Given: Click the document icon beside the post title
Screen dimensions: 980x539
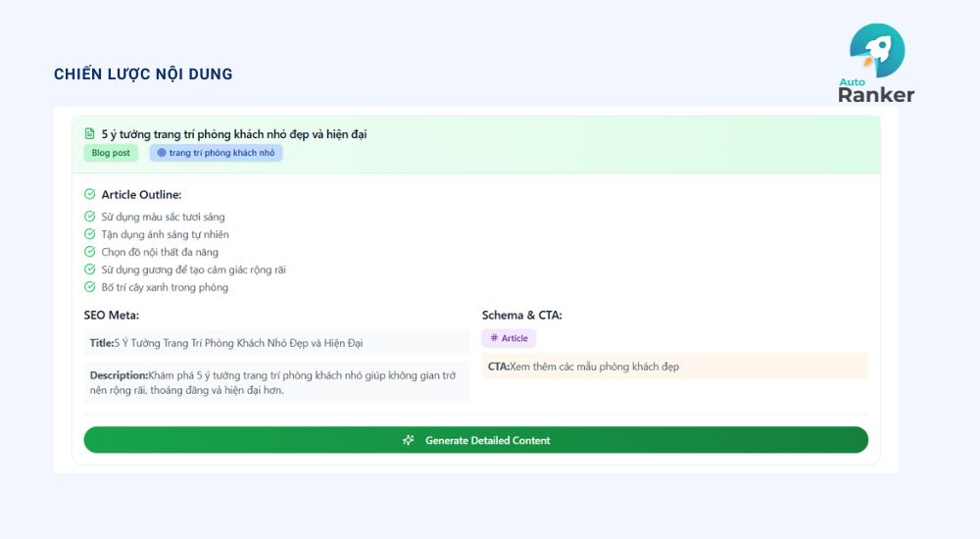Looking at the screenshot, I should click(89, 134).
